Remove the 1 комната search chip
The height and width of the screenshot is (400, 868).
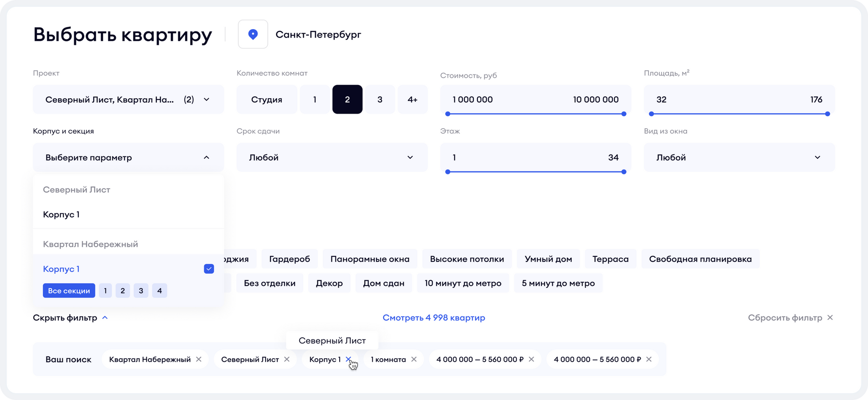(x=414, y=359)
